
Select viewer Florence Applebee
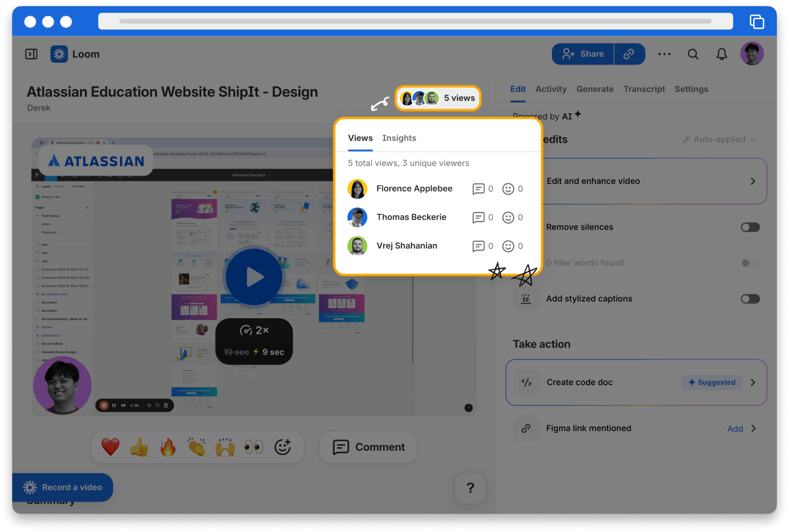click(415, 189)
